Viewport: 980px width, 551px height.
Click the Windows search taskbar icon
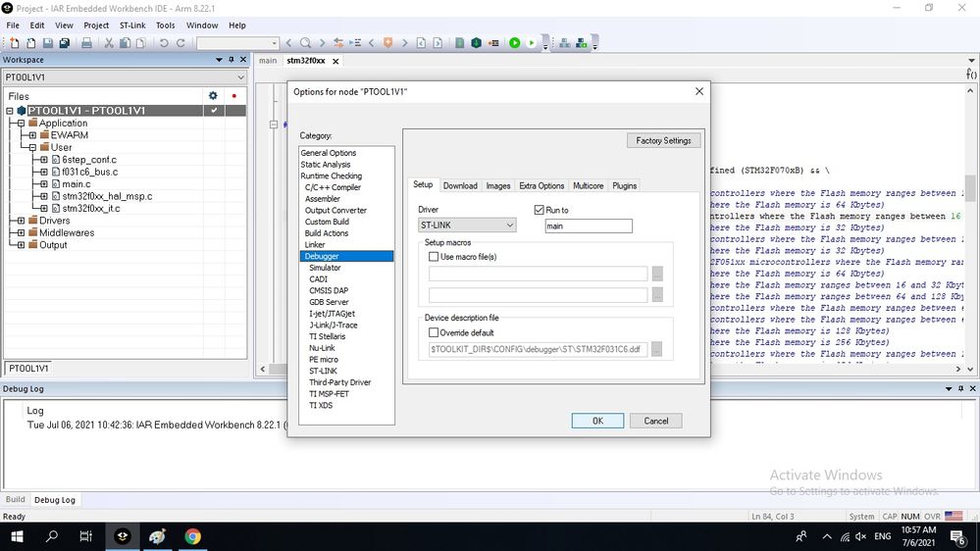[52, 536]
